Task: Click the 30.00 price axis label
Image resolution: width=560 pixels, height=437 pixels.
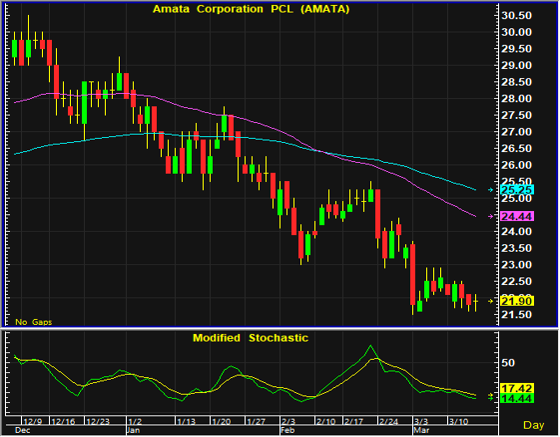Action: [516, 32]
